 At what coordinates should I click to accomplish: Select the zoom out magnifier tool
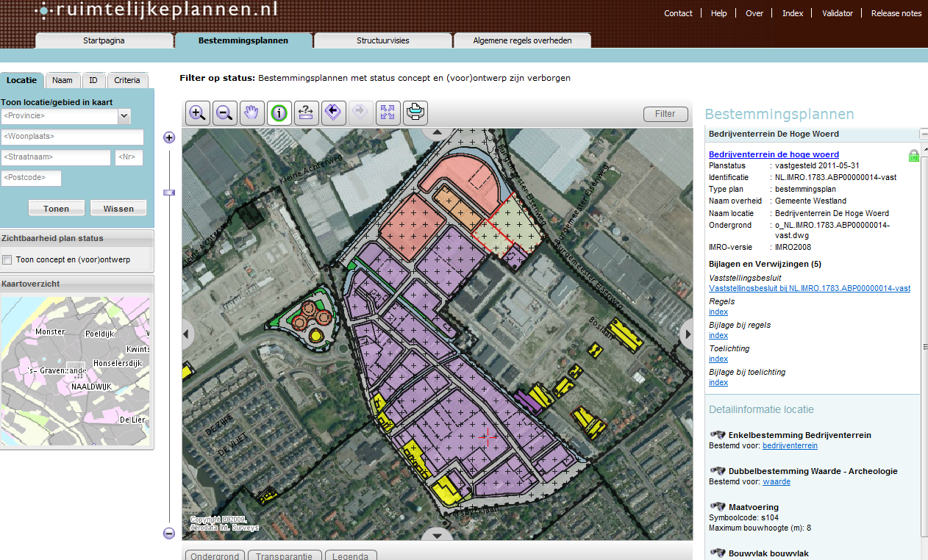click(225, 112)
